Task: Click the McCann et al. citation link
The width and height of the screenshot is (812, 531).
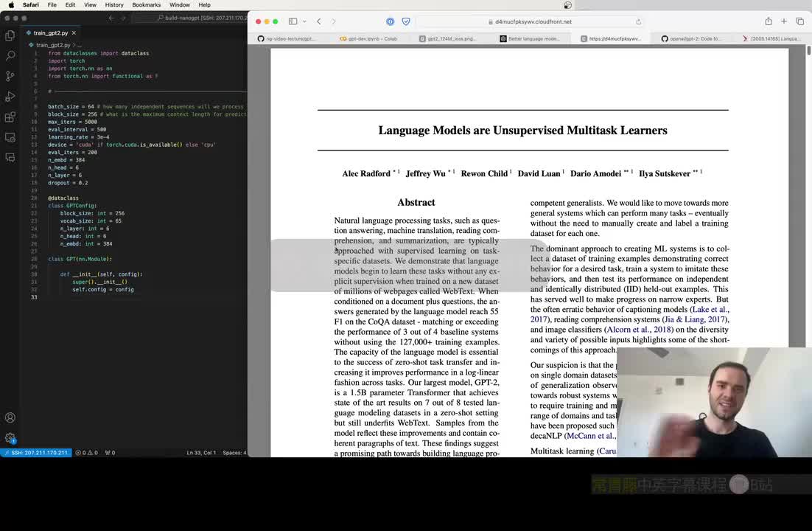Action: [589, 436]
